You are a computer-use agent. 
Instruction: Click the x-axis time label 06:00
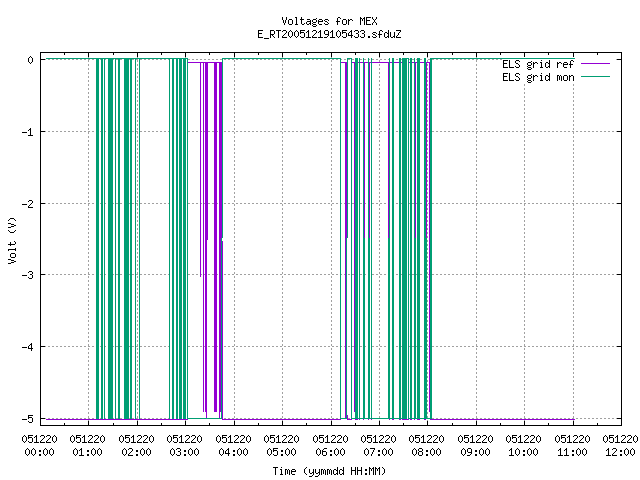[330, 452]
